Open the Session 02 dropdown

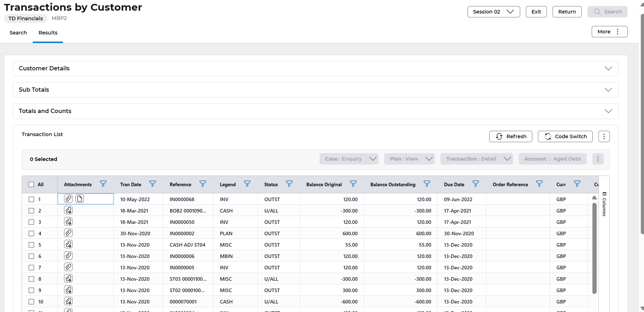click(493, 12)
